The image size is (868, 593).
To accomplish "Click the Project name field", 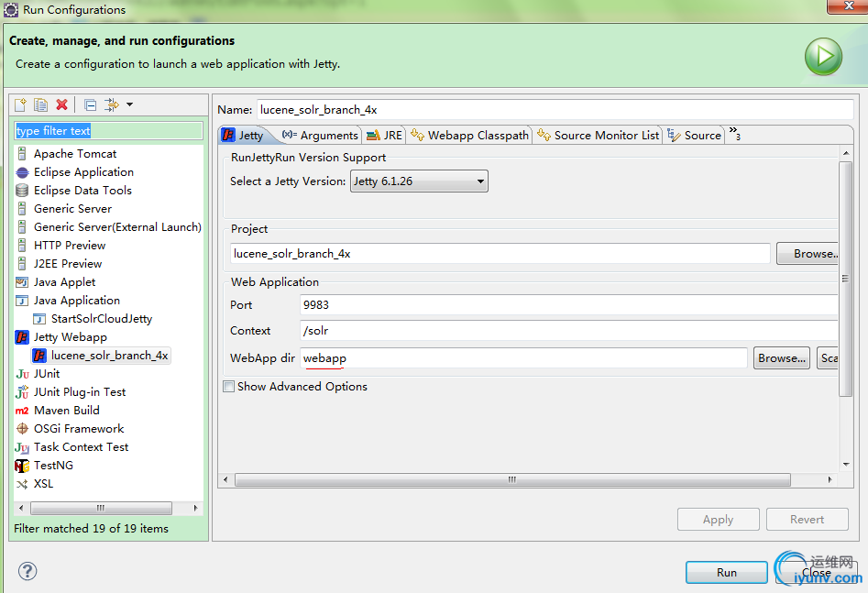I will tap(500, 254).
